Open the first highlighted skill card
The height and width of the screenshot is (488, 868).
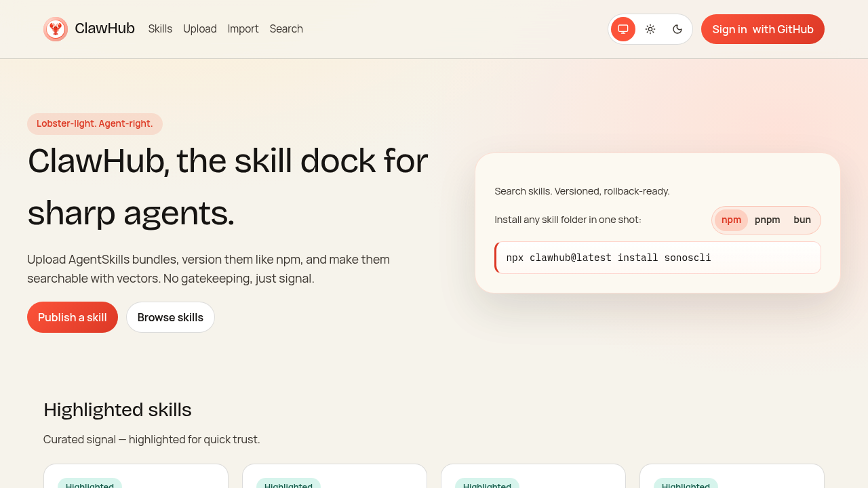pyautogui.click(x=136, y=476)
